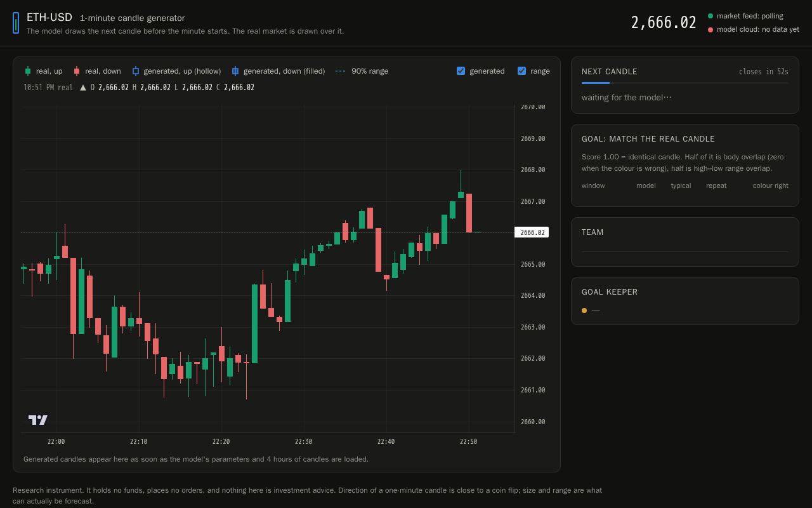Image resolution: width=812 pixels, height=508 pixels.
Task: Click the 'ETH-USD' title
Action: (x=49, y=18)
